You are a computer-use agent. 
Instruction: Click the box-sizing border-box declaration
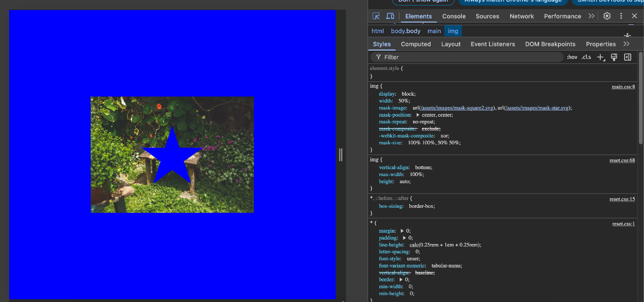click(x=407, y=206)
